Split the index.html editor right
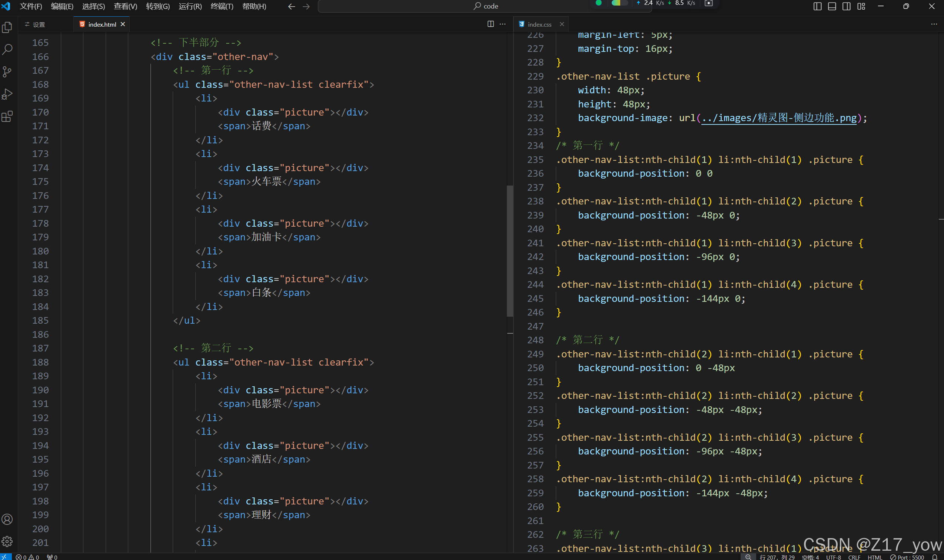Image resolution: width=944 pixels, height=560 pixels. [x=490, y=24]
